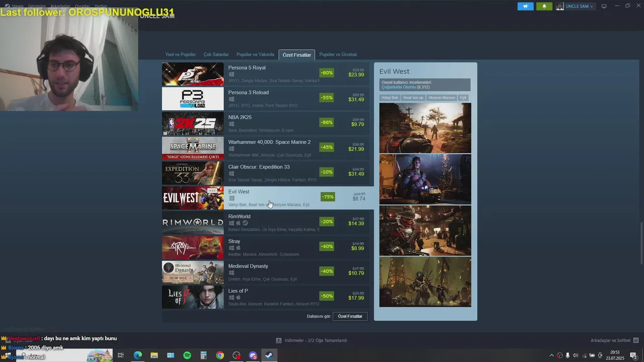Screen dimensions: 644x362
Task: Click the Evil West heading in preview panel
Action: coord(394,71)
